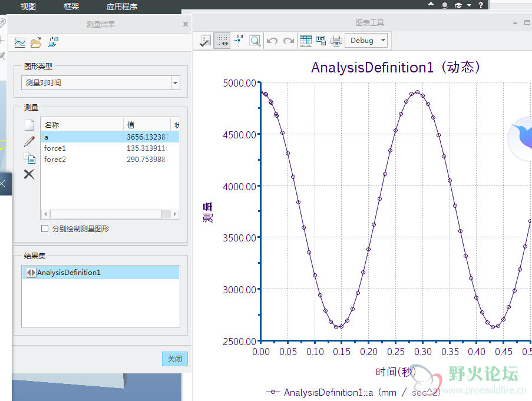
Task: Delete selected measure with X icon
Action: tap(29, 174)
